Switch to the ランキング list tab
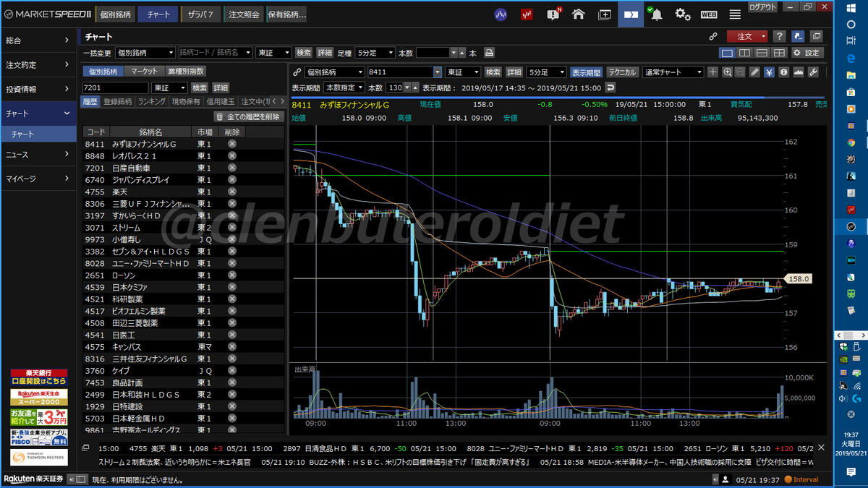The width and height of the screenshot is (868, 488). [x=152, y=102]
